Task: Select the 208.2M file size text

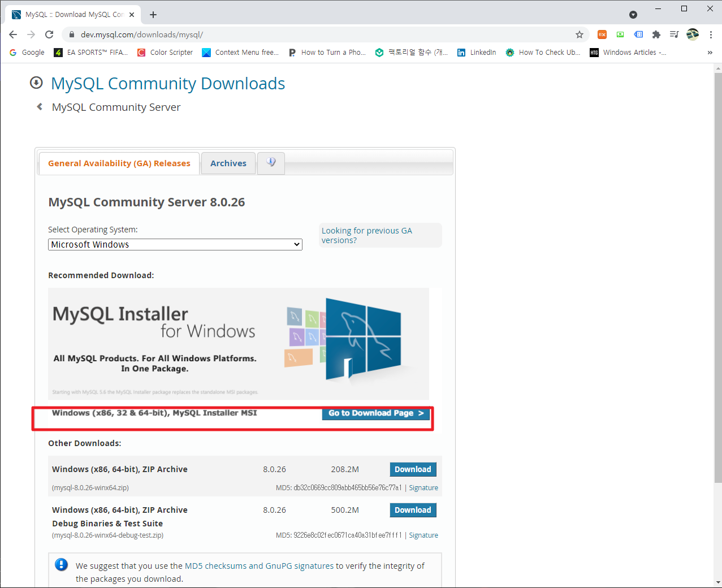Action: point(345,469)
